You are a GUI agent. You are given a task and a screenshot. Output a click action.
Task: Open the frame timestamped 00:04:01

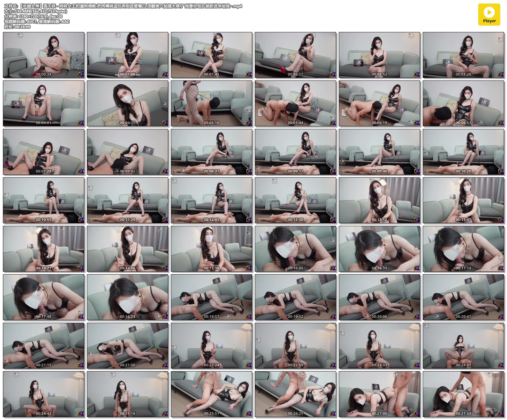[x=44, y=103]
